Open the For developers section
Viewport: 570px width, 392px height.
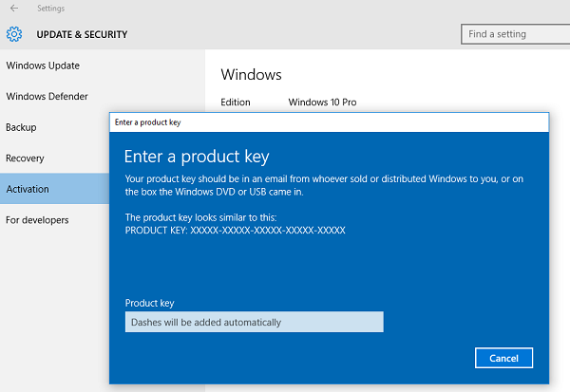point(37,220)
